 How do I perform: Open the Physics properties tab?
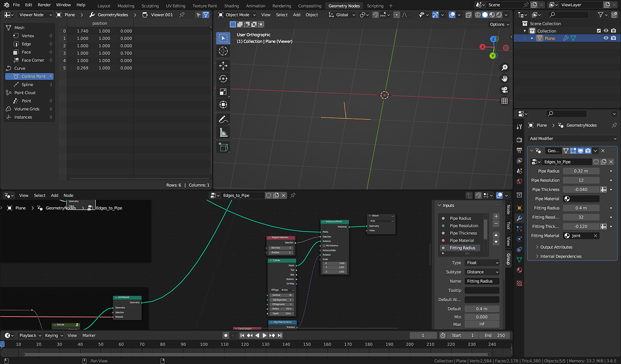click(519, 239)
